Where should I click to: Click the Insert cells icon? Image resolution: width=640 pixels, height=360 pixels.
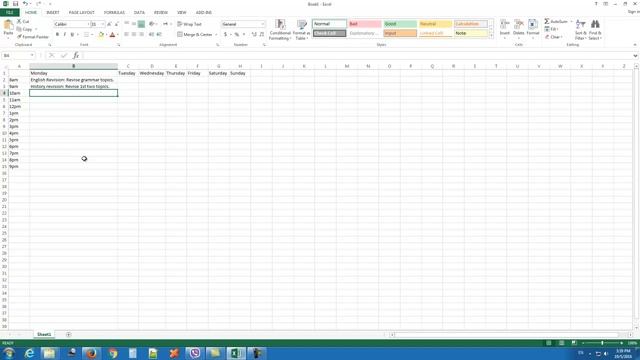tap(505, 24)
